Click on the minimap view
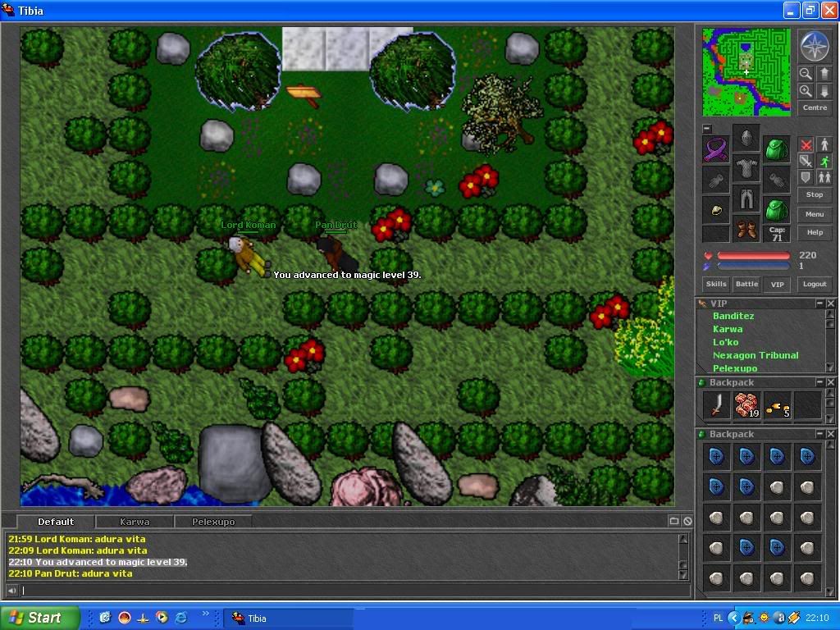This screenshot has height=630, width=840. click(x=746, y=72)
